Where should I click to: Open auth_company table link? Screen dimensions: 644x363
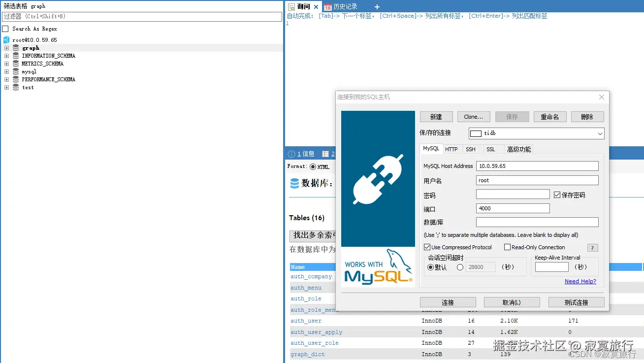(311, 277)
